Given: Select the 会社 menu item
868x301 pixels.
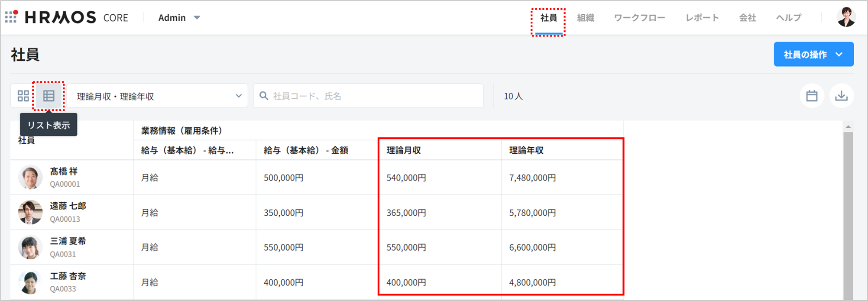Looking at the screenshot, I should pos(747,18).
